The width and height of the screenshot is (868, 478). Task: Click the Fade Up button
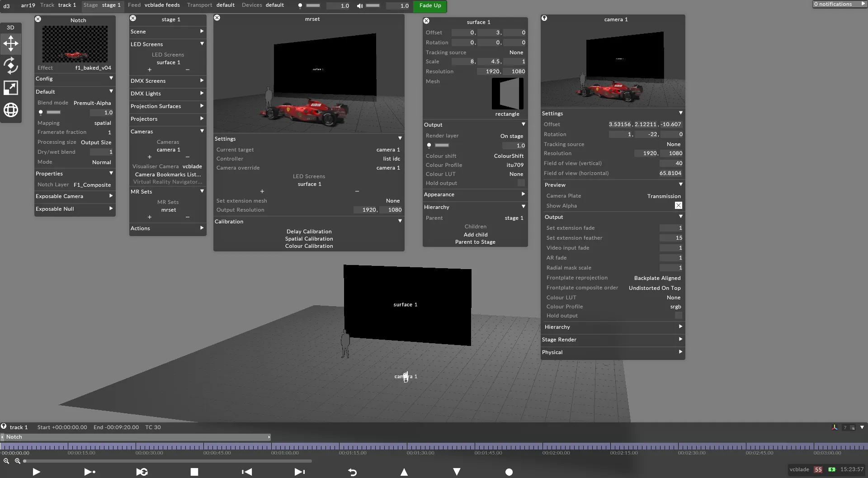tap(429, 6)
